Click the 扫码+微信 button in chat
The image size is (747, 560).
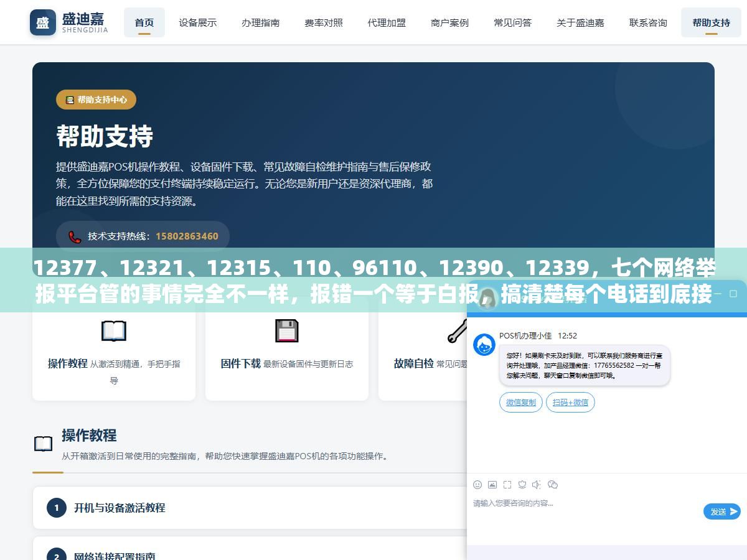point(570,403)
